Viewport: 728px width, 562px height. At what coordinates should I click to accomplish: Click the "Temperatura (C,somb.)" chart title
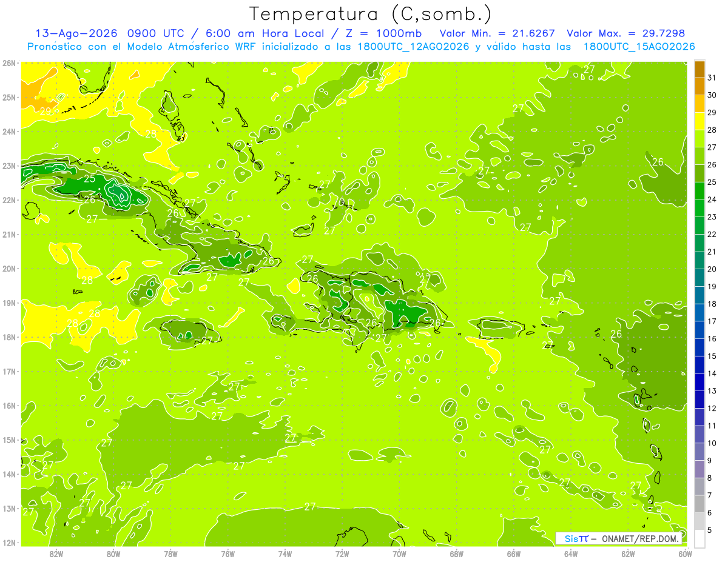(370, 14)
